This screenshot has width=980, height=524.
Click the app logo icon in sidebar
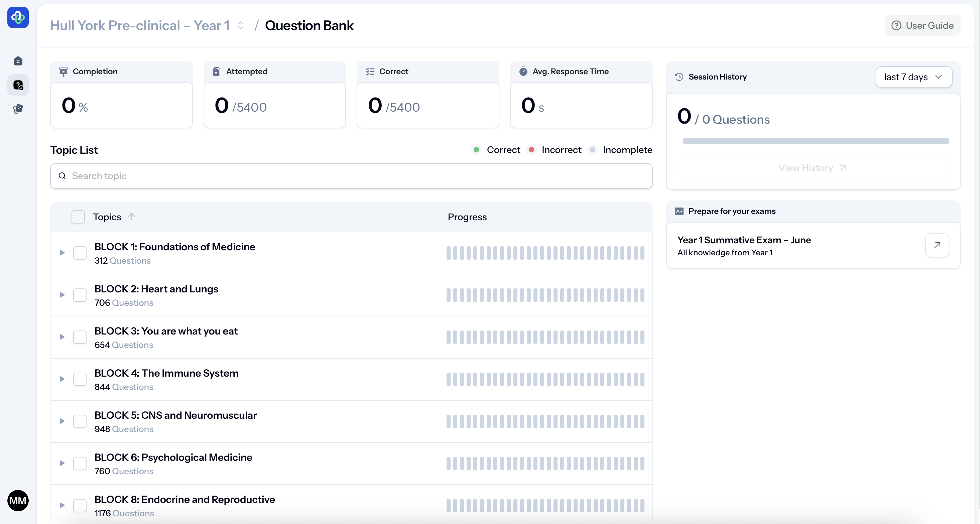(x=18, y=17)
